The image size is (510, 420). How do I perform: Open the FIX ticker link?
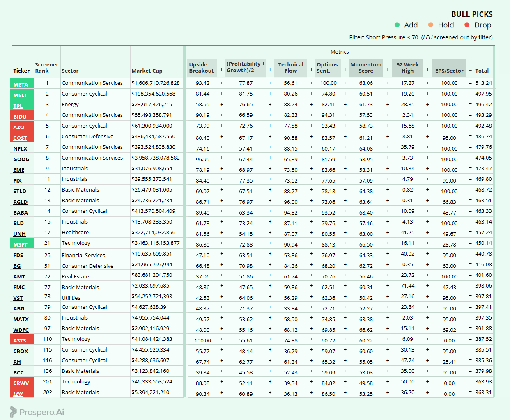point(17,180)
